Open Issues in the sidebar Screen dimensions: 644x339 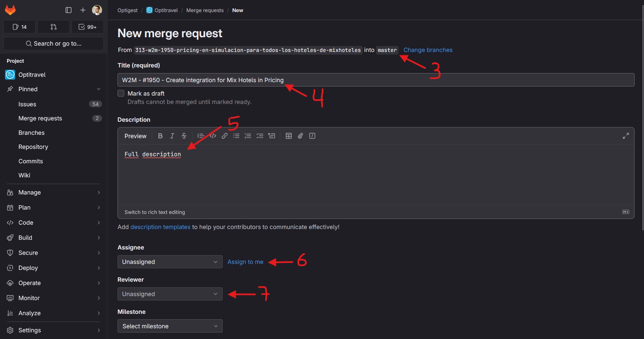point(27,104)
